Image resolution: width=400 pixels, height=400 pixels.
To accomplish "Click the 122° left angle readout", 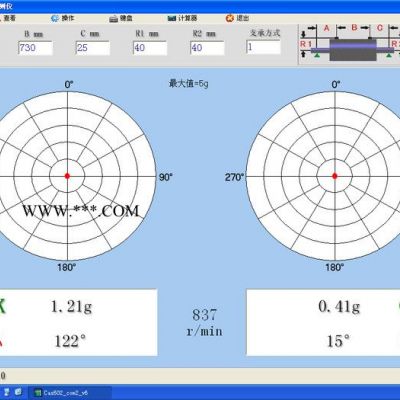I will [x=70, y=341].
